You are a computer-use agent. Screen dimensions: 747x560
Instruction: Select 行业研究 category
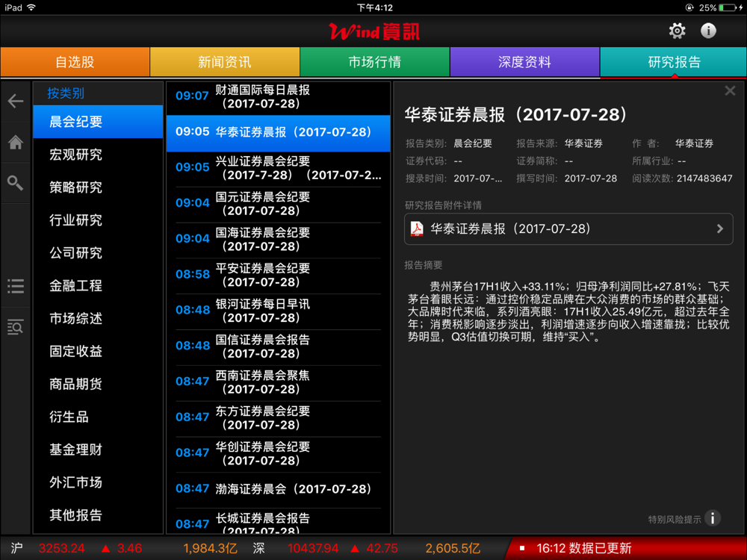(x=98, y=220)
